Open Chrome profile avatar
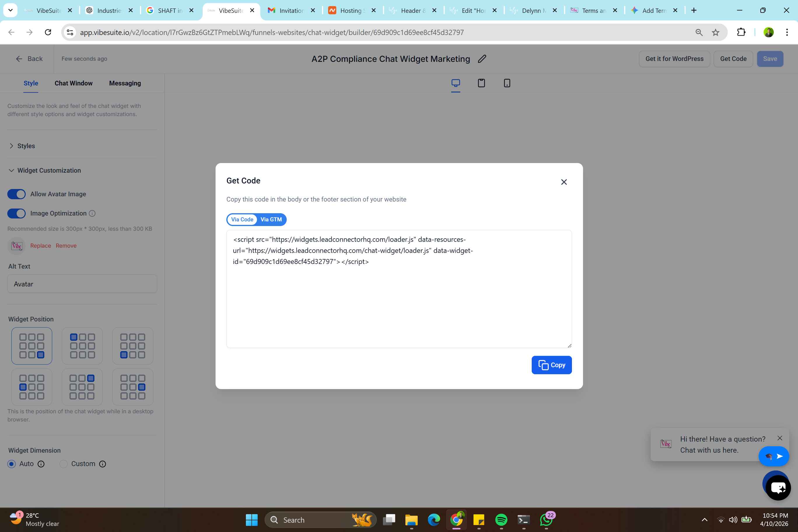This screenshot has width=798, height=532. pos(769,32)
